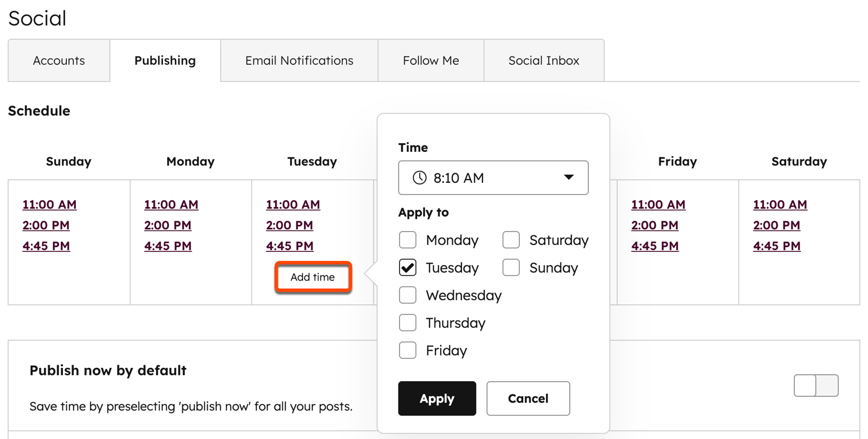Enable Sunday under Apply to
Viewport: 868px width, 439px height.
click(x=511, y=267)
